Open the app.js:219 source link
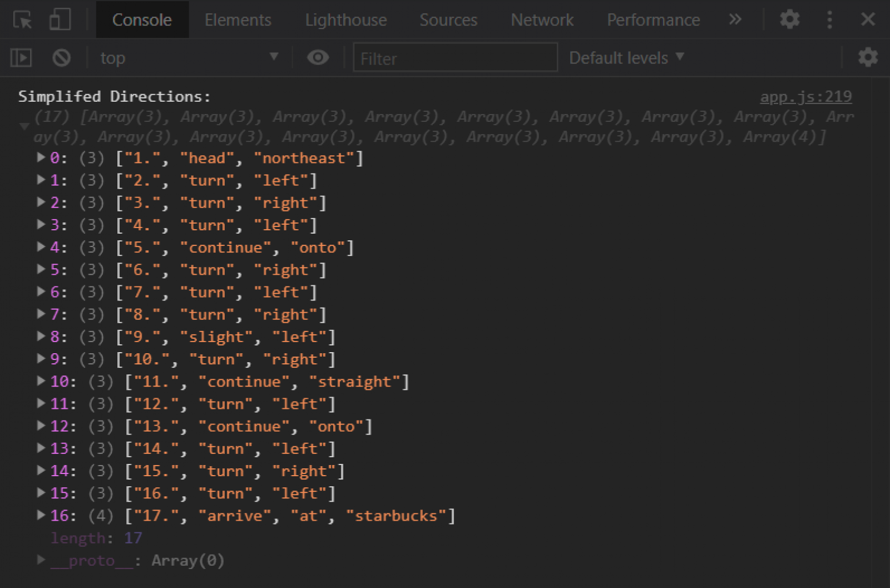The height and width of the screenshot is (588, 890). [x=806, y=97]
